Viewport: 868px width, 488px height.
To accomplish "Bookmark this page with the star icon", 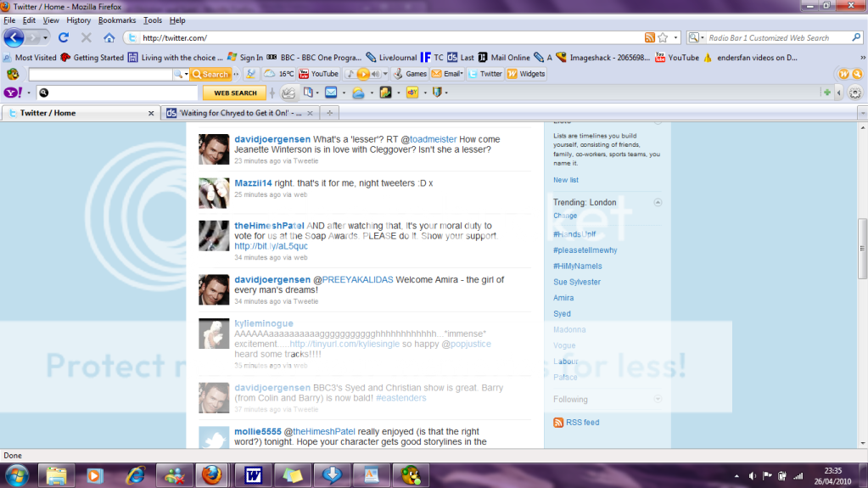I will [663, 37].
